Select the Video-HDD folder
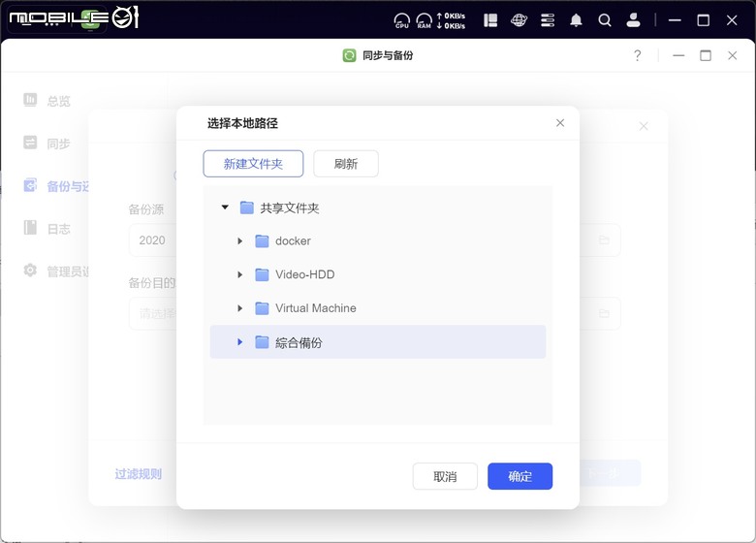Screen dimensions: 756x543 304,274
